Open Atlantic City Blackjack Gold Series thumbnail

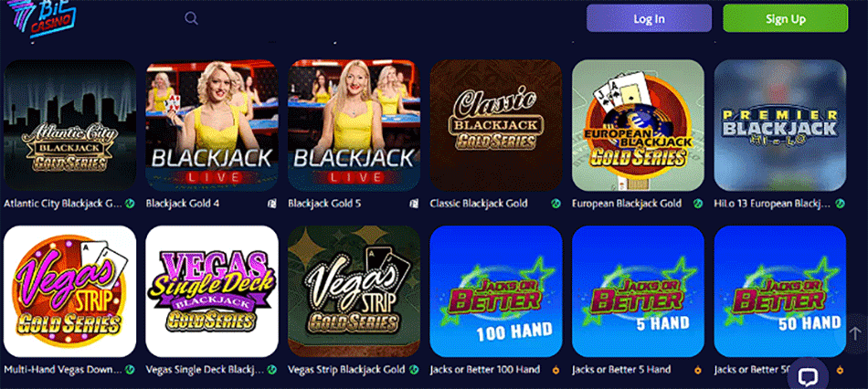(69, 126)
